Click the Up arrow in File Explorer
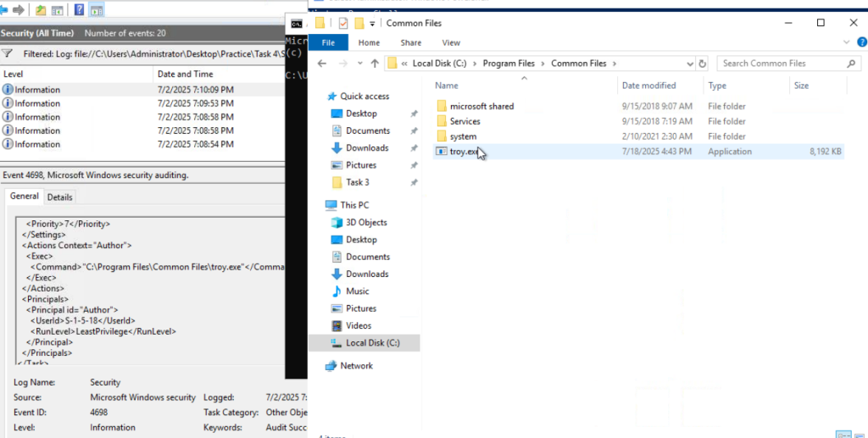This screenshot has width=868, height=438. point(374,64)
